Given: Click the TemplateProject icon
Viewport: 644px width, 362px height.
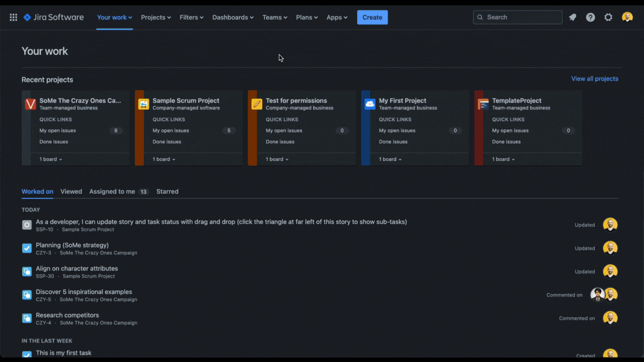Looking at the screenshot, I should coord(483,104).
